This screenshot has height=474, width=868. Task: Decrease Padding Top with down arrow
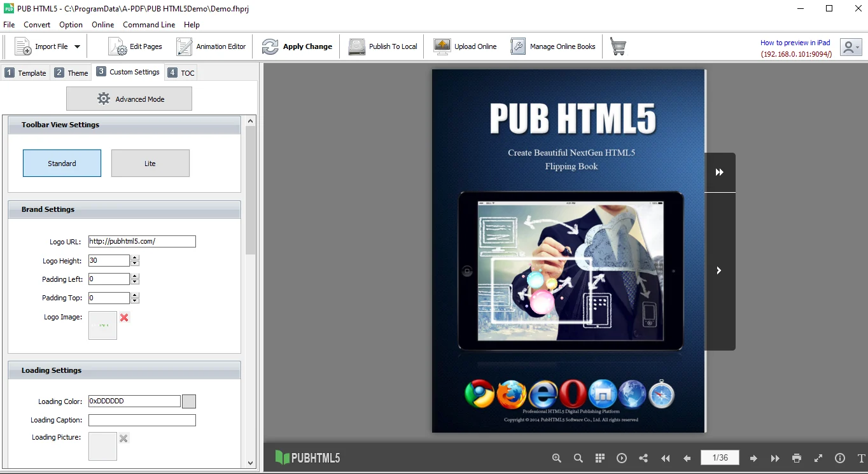click(135, 300)
